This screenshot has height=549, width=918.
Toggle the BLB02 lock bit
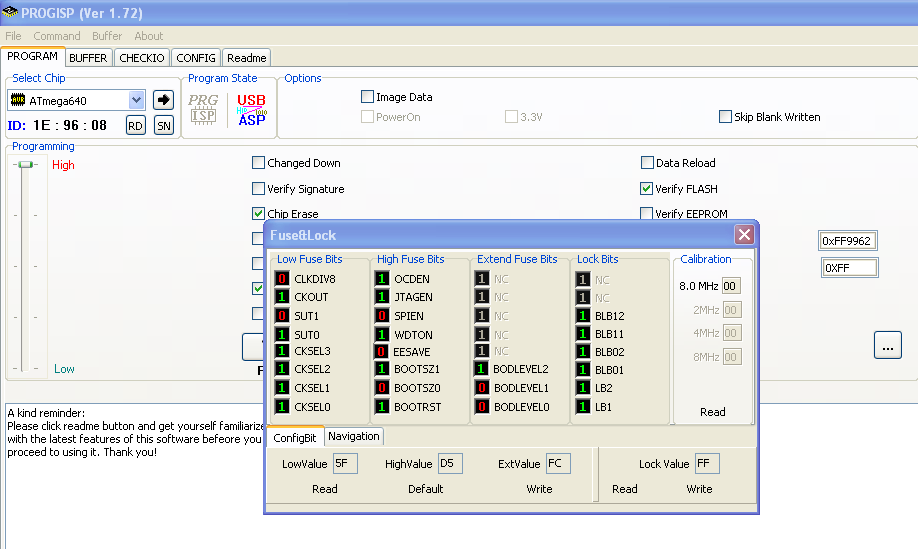pyautogui.click(x=583, y=352)
